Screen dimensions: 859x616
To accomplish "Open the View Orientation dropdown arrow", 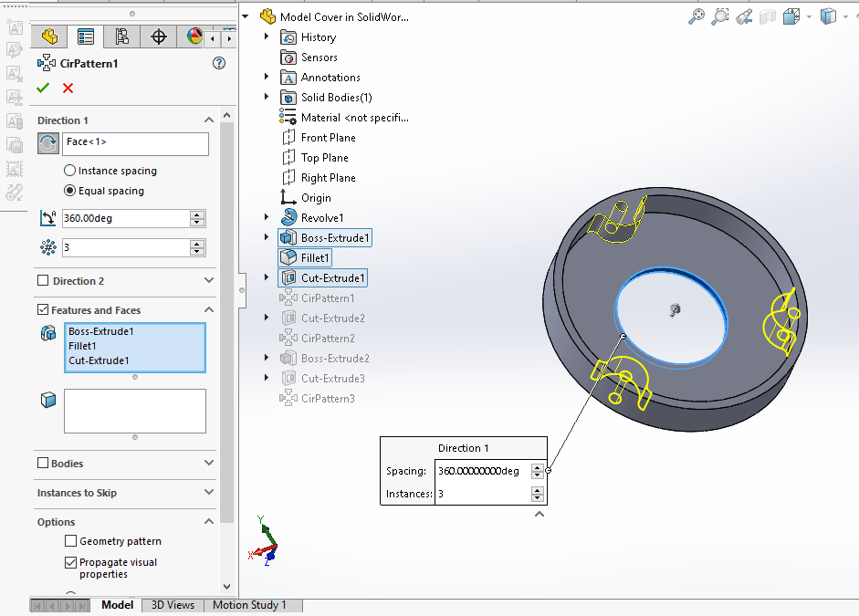I will 808,16.
